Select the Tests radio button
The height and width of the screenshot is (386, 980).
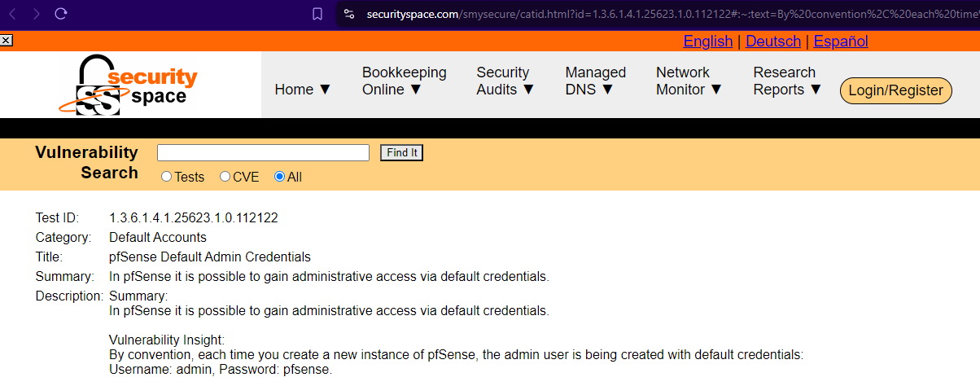(167, 177)
